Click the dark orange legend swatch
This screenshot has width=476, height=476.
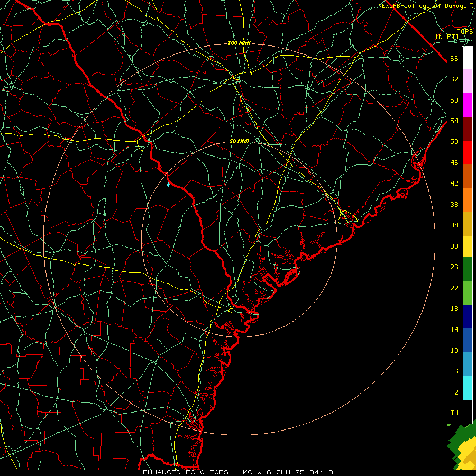point(467,176)
